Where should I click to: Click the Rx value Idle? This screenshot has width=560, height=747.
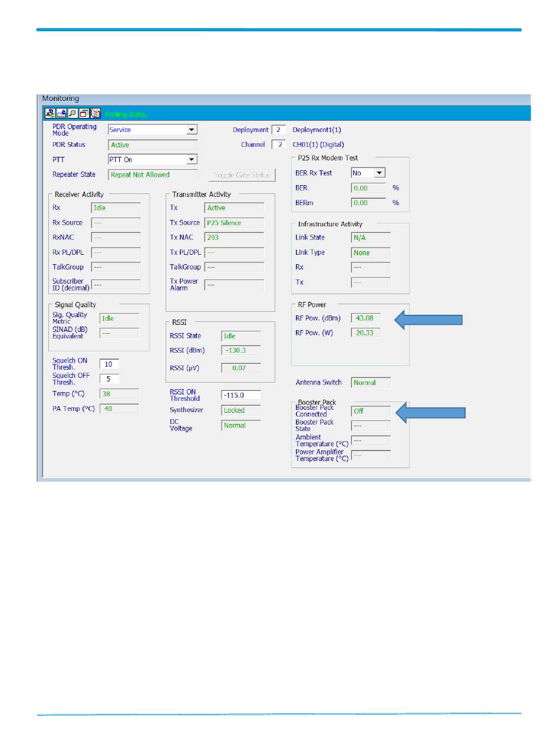click(x=116, y=208)
